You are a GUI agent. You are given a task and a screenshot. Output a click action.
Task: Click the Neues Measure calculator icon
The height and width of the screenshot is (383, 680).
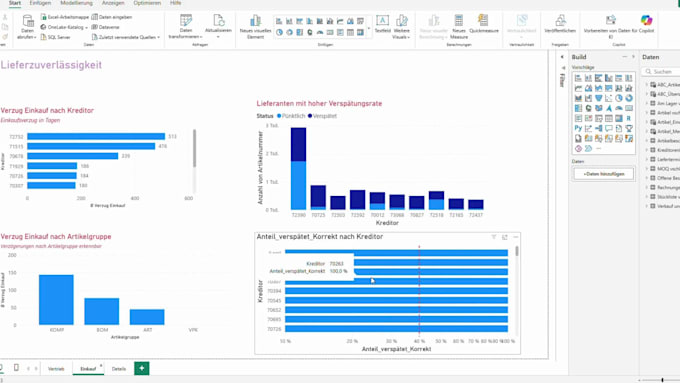[x=458, y=20]
